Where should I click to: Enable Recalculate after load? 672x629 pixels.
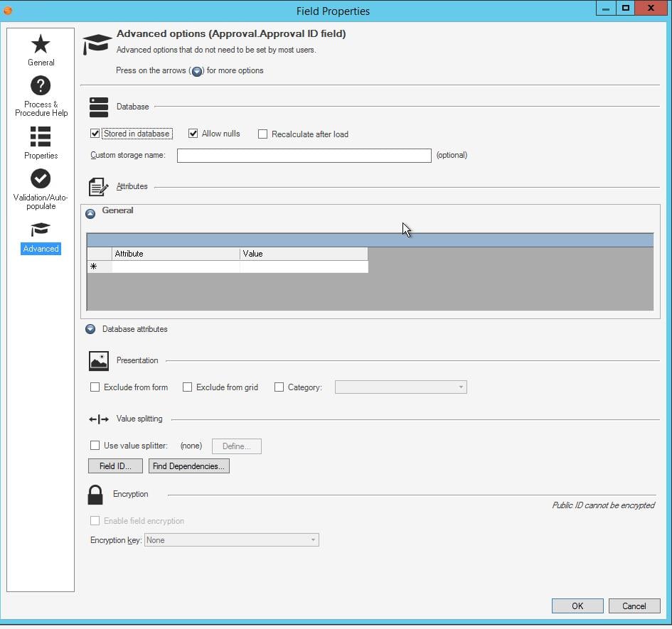pyautogui.click(x=262, y=134)
